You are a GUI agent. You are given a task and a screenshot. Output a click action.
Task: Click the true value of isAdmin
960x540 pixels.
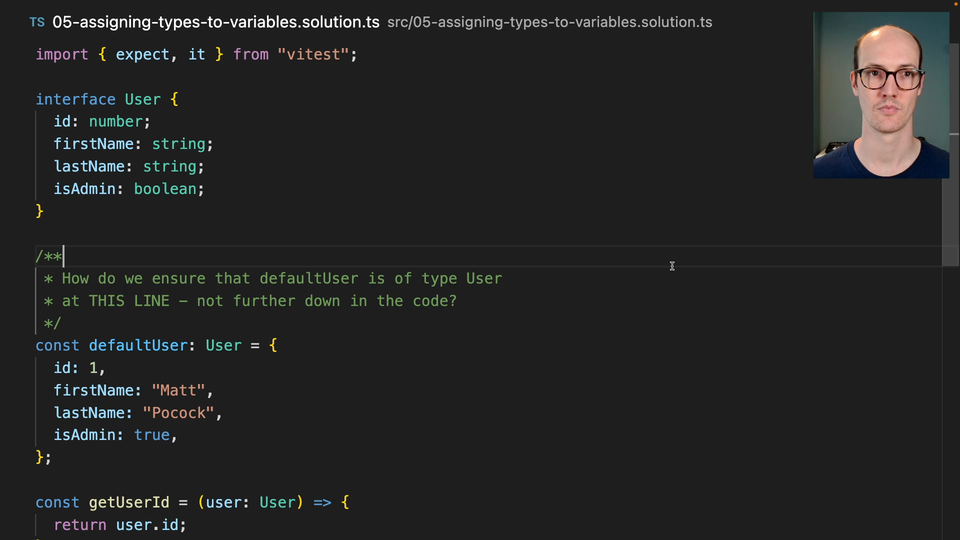point(152,435)
